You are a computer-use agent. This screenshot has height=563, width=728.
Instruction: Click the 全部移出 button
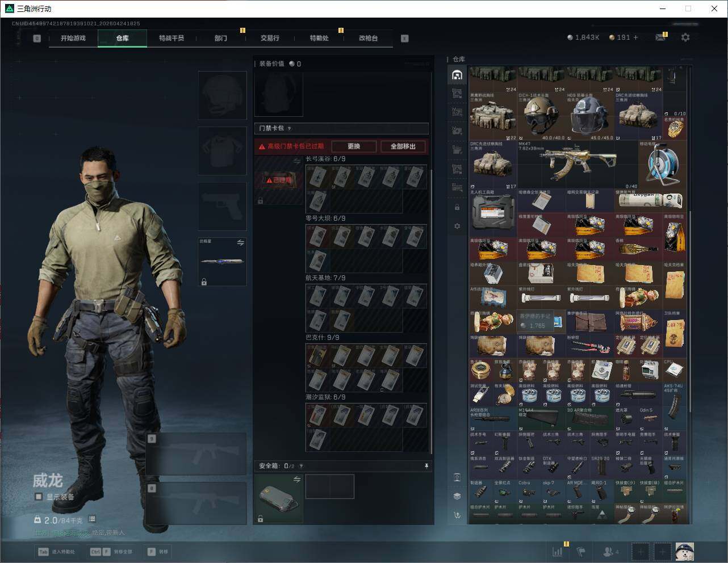[403, 146]
